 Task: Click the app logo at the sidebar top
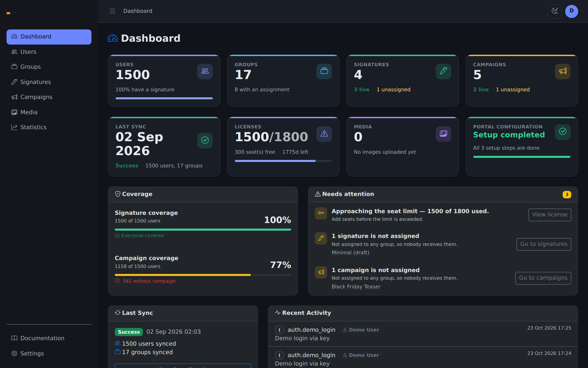[11, 13]
